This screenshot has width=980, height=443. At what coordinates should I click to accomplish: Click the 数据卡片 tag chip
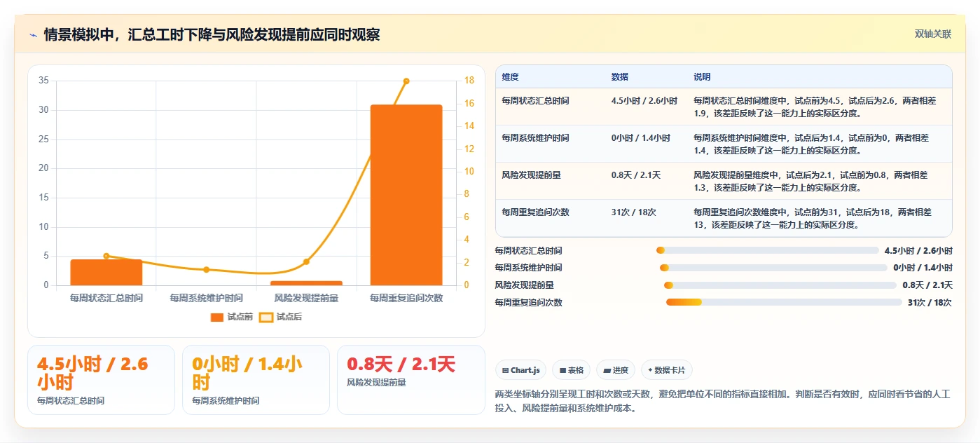[x=667, y=370]
